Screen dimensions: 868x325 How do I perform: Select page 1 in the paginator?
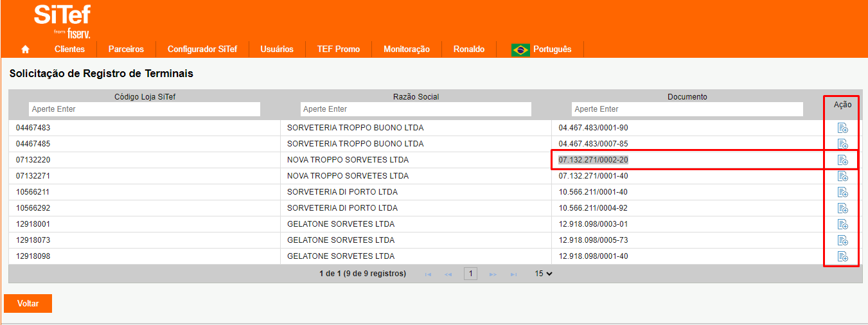pos(470,274)
